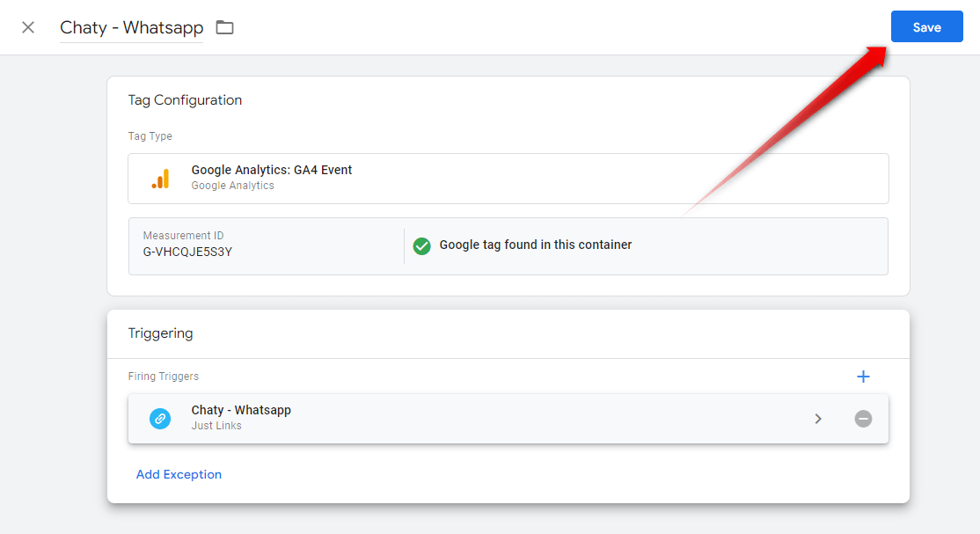Expand trigger details with chevron arrow
Viewport: 980px width, 534px height.
point(817,419)
